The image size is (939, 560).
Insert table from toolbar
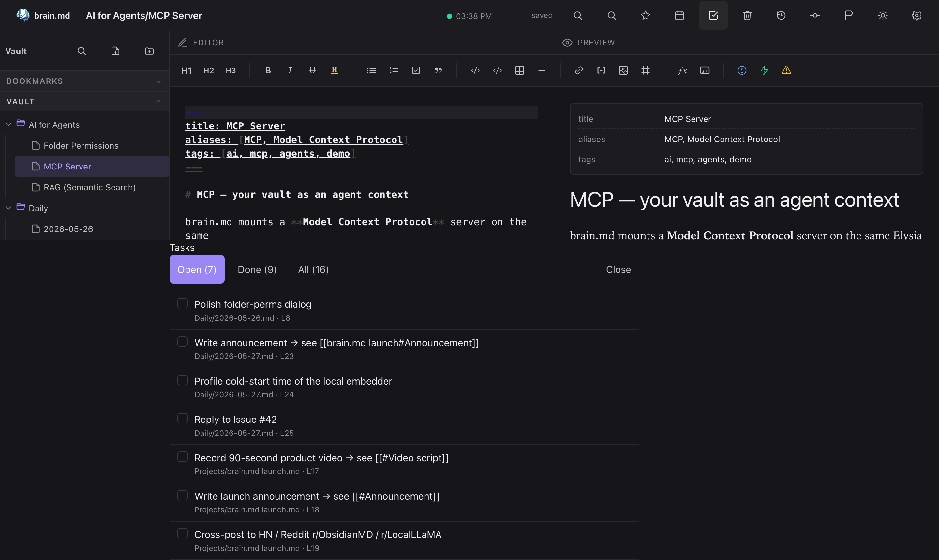(x=520, y=70)
